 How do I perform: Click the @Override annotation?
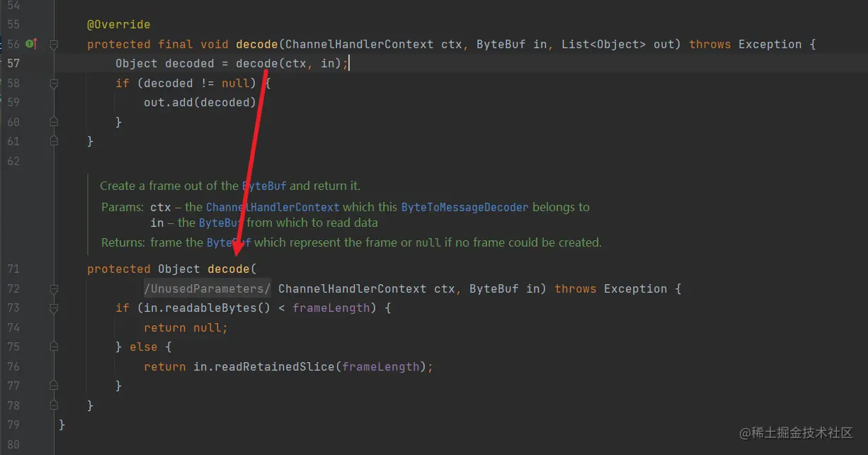pyautogui.click(x=119, y=24)
